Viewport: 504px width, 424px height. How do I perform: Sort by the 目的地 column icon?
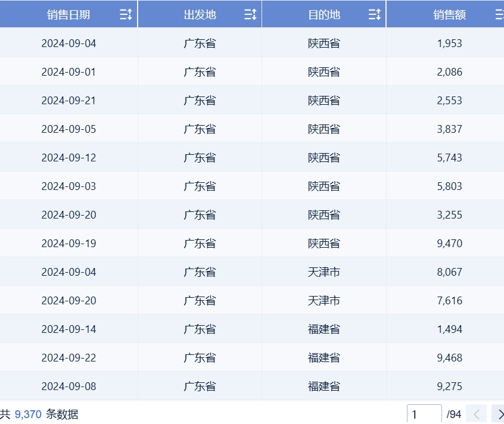pos(375,14)
